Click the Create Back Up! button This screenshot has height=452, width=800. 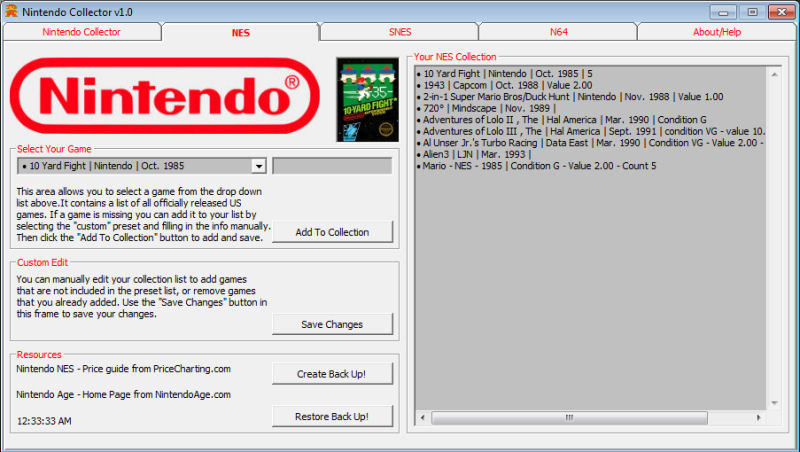point(332,374)
